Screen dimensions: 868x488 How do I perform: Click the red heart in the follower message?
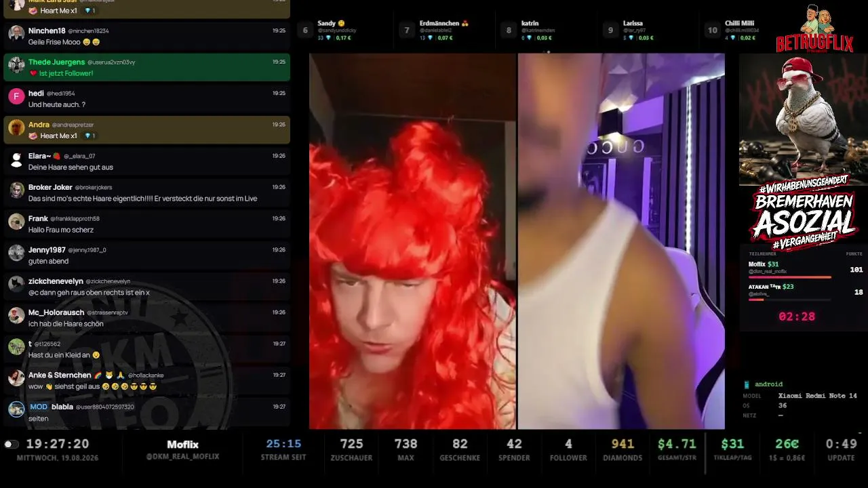33,73
